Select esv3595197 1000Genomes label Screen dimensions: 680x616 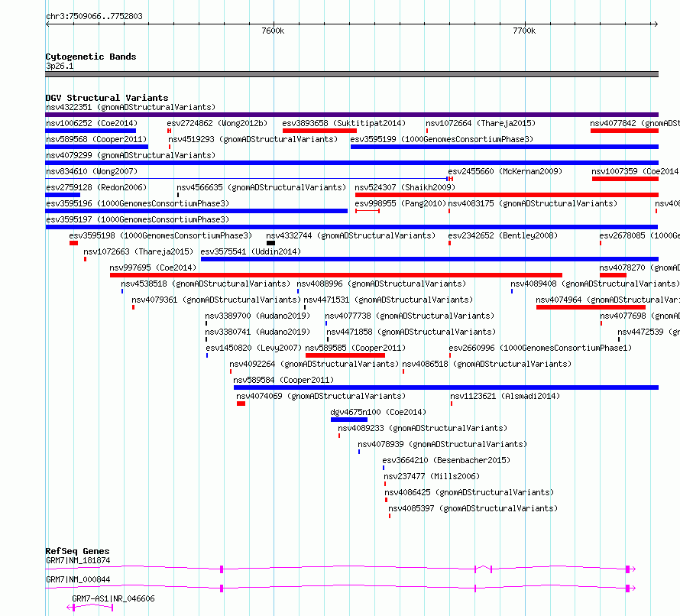point(138,219)
